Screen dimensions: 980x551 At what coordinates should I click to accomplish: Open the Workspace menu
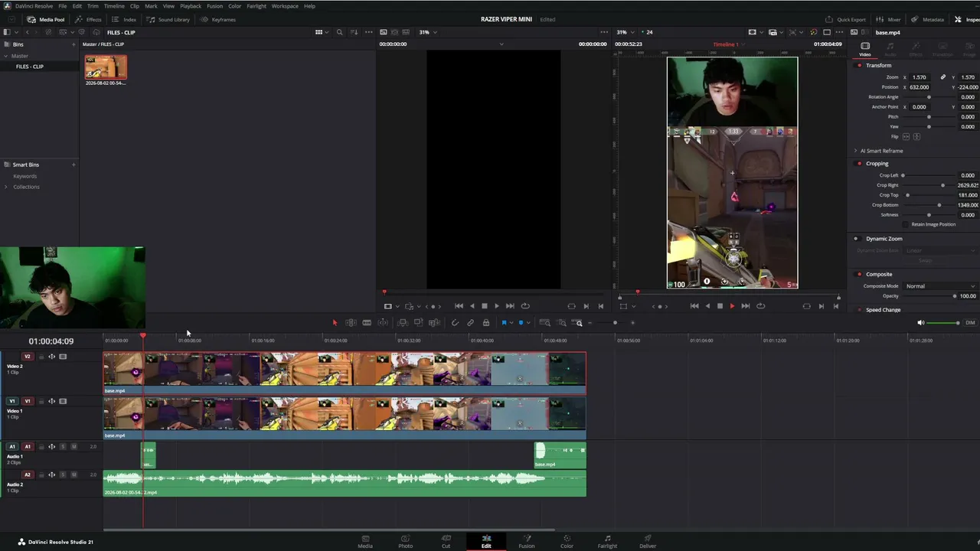[285, 6]
